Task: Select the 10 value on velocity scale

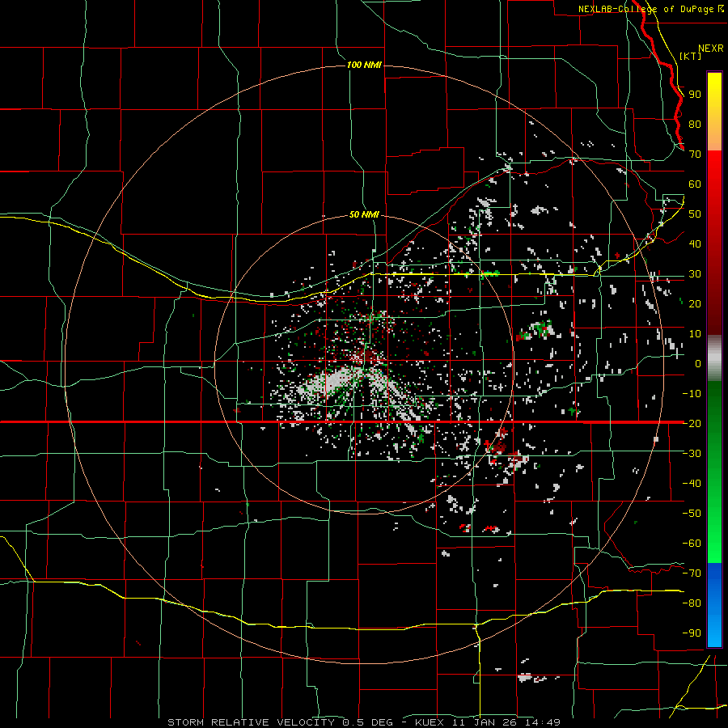Action: click(695, 334)
